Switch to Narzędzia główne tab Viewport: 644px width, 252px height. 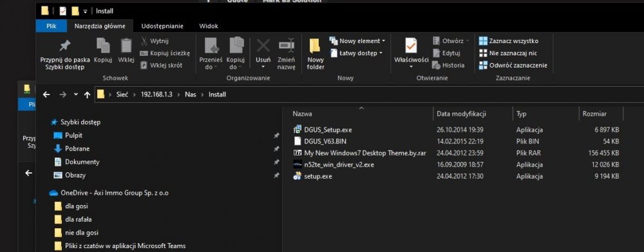coord(100,26)
